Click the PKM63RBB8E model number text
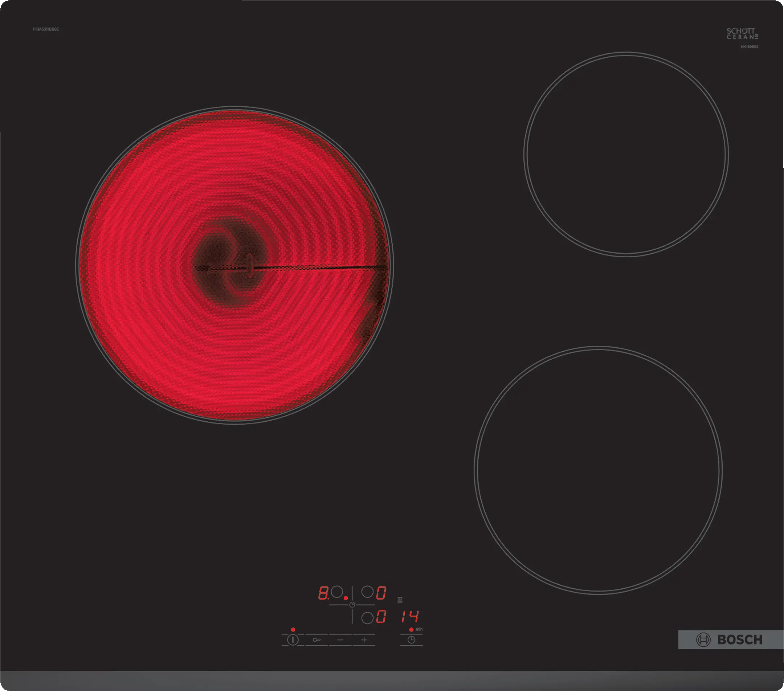This screenshot has height=691, width=784. coord(46,29)
